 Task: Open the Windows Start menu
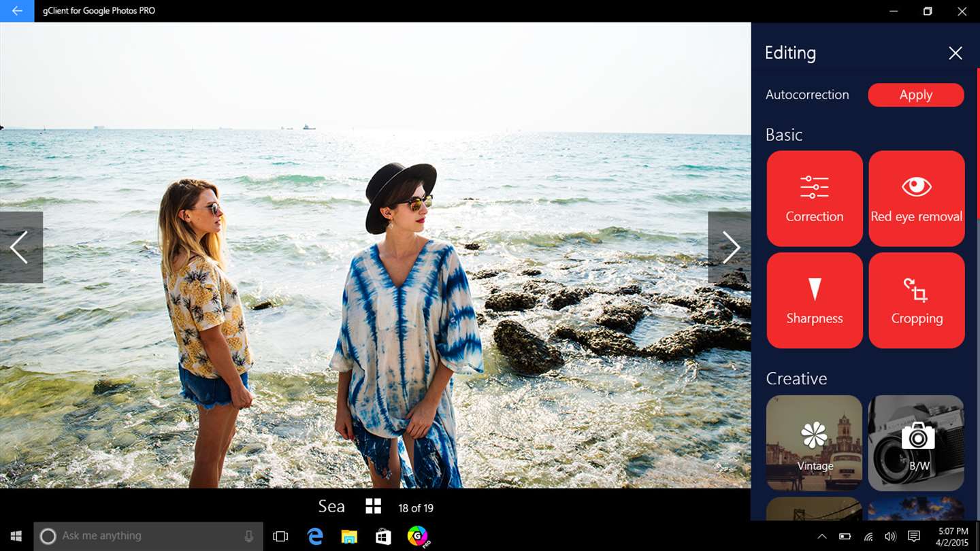coord(16,536)
